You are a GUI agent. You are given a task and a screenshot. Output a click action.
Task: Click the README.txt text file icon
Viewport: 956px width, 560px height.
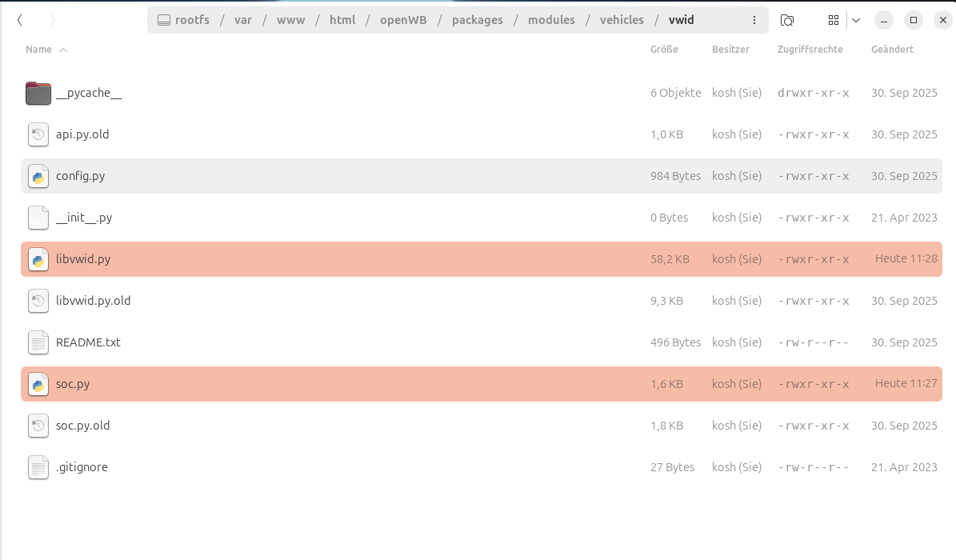tap(38, 342)
